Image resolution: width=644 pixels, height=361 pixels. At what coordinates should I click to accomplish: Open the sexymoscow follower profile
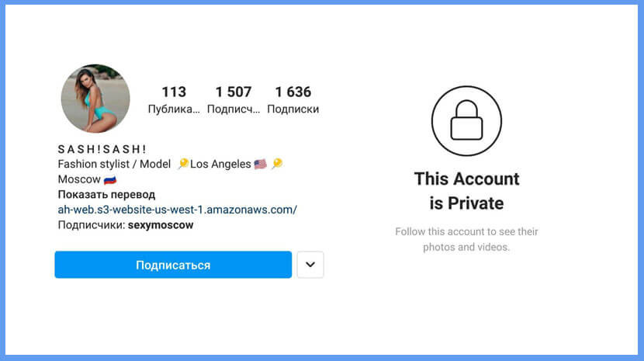161,225
